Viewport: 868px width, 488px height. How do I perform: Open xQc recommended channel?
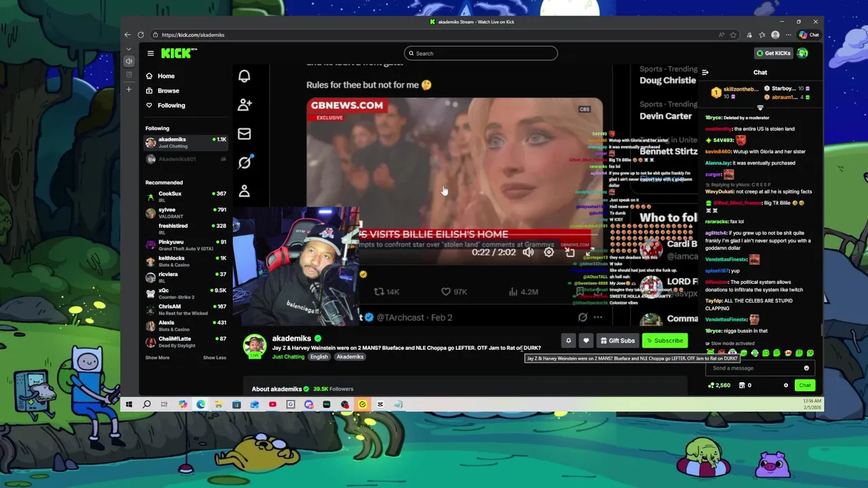coord(186,293)
